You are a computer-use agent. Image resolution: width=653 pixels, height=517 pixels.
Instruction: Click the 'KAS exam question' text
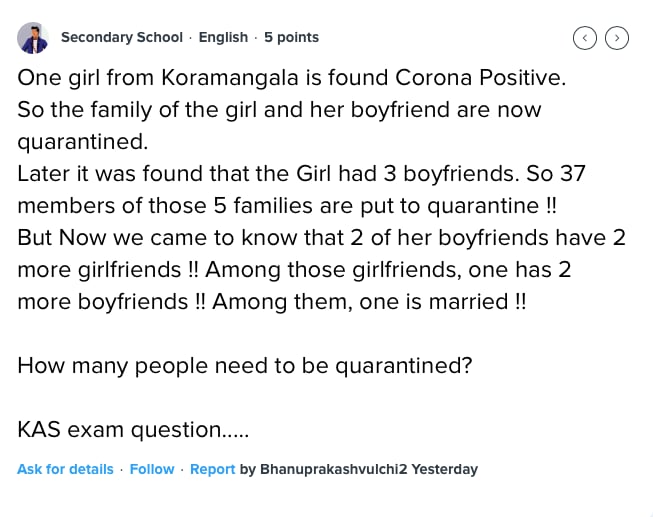point(133,429)
